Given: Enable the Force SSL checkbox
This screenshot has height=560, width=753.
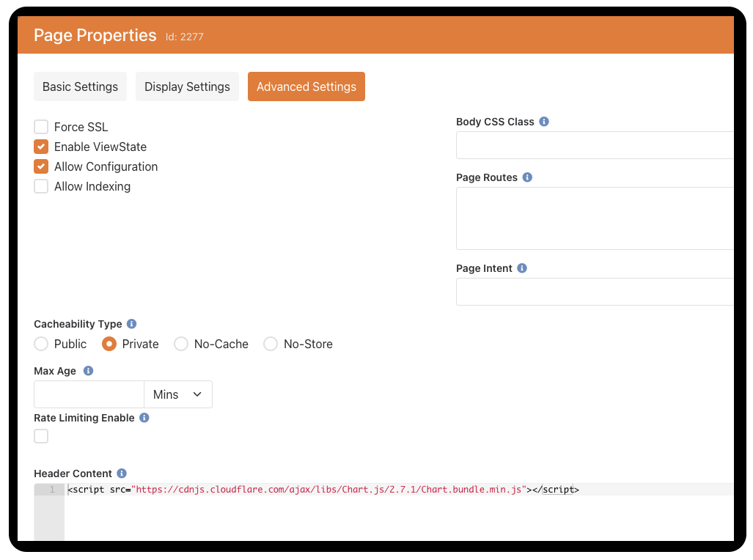Looking at the screenshot, I should [41, 127].
